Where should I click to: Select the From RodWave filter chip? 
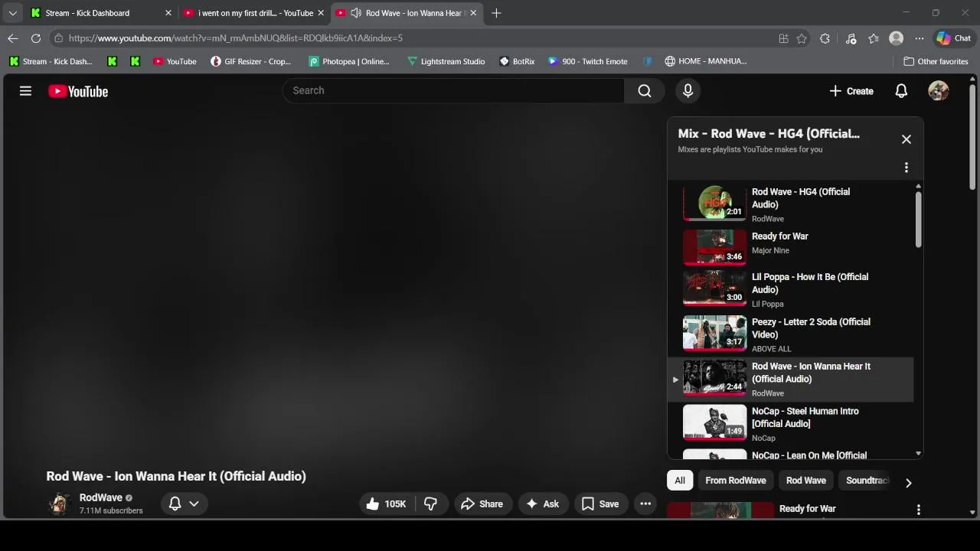736,481
